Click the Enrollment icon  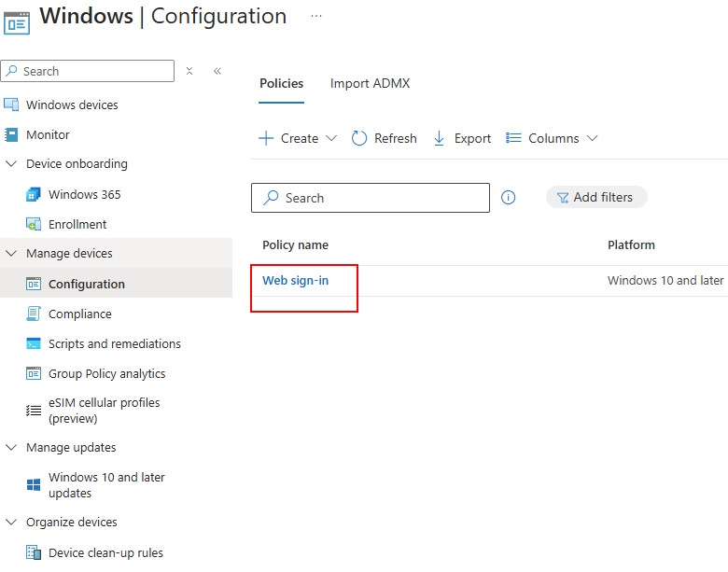[x=34, y=224]
